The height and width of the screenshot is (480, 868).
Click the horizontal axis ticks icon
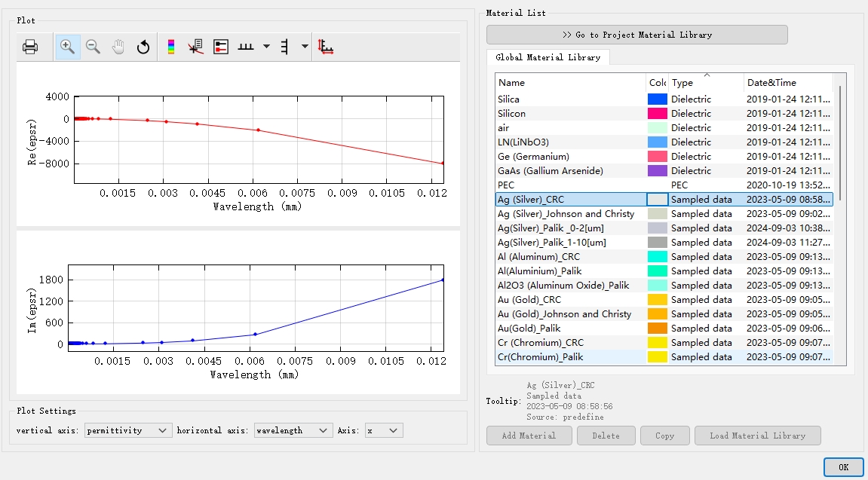tap(246, 47)
